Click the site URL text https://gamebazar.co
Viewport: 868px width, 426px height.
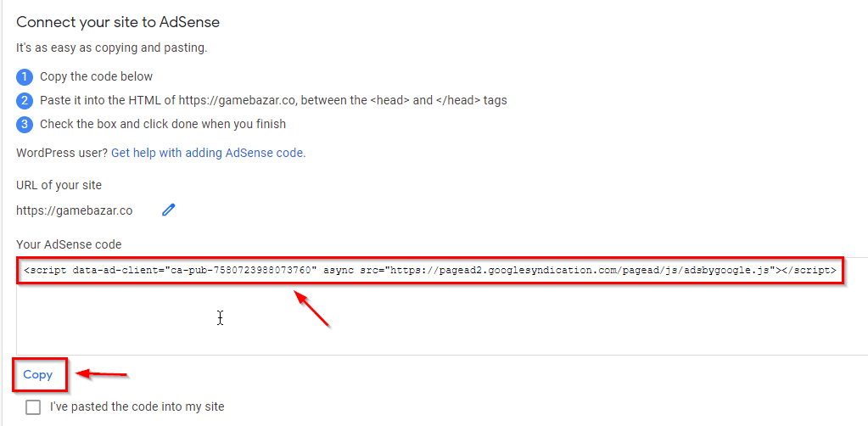point(74,211)
